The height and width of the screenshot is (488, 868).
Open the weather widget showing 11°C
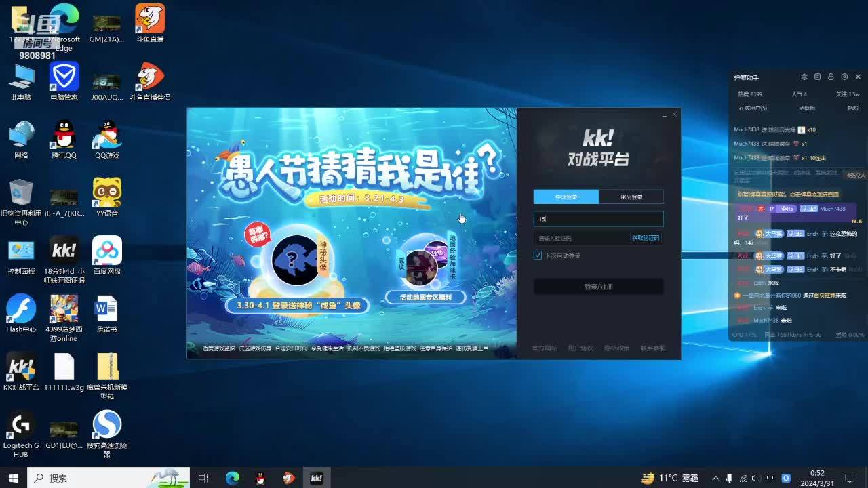(x=669, y=478)
